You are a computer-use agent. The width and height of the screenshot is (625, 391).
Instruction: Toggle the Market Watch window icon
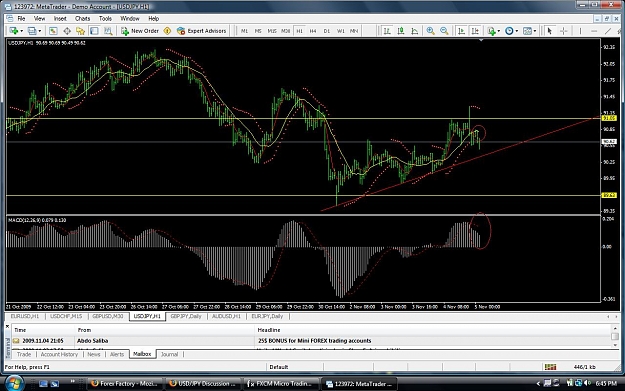pos(53,31)
